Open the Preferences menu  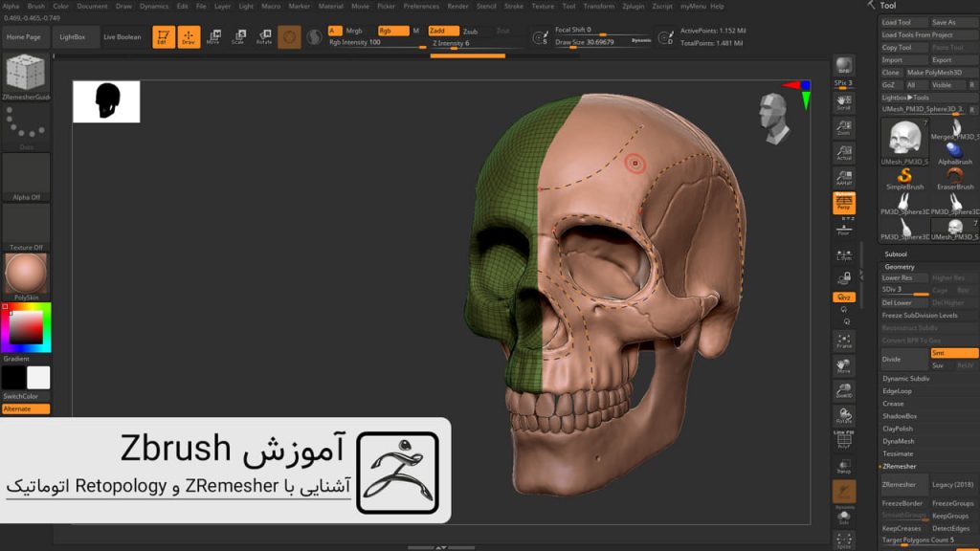421,7
